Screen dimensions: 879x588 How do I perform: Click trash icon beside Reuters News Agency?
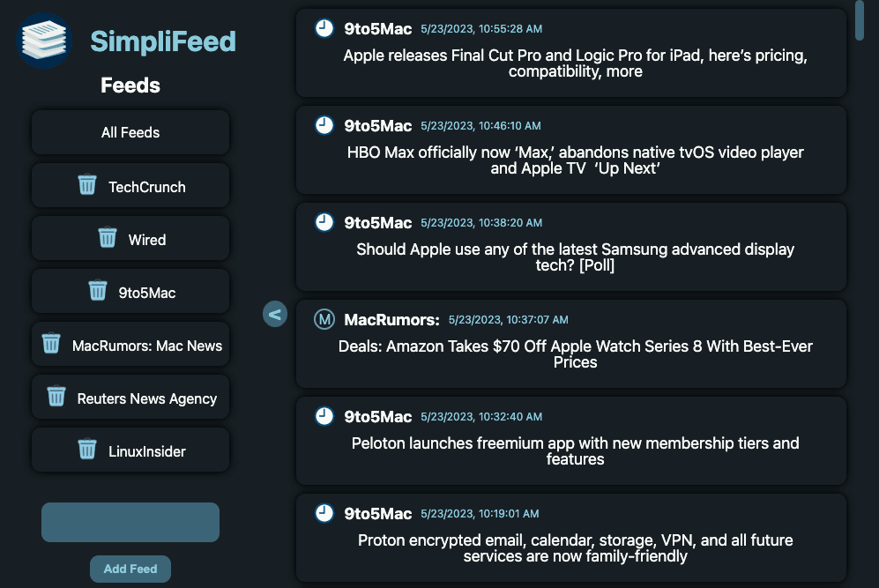pyautogui.click(x=56, y=397)
